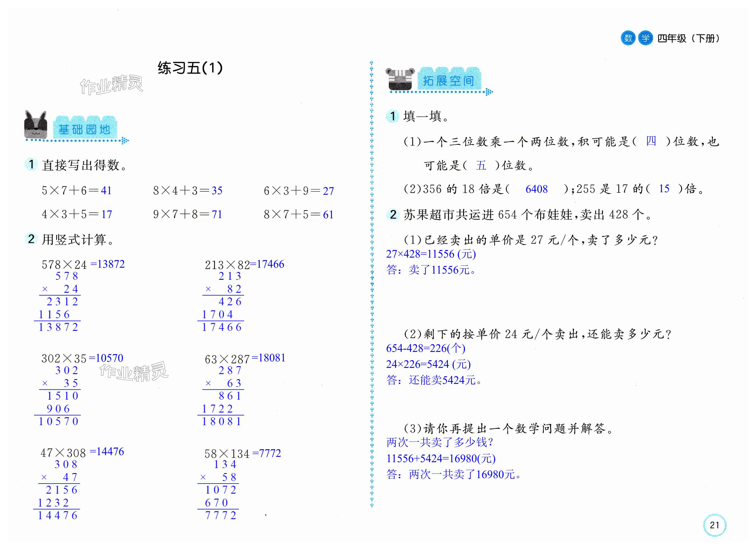
Task: Click the blank filled with 15
Action: pyautogui.click(x=664, y=189)
